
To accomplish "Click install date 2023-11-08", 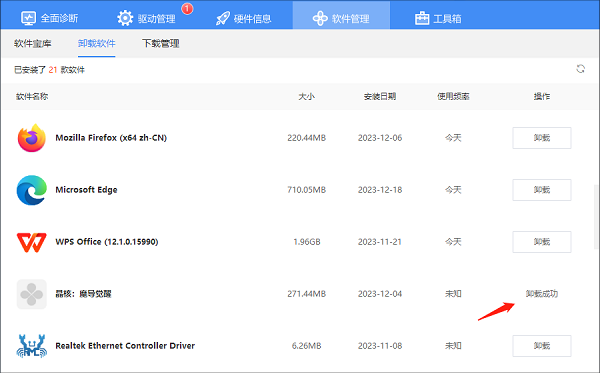I will (380, 346).
